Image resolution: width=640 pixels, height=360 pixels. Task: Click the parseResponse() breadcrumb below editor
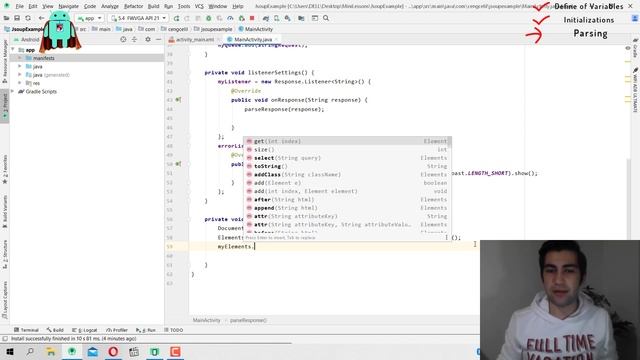coord(248,320)
